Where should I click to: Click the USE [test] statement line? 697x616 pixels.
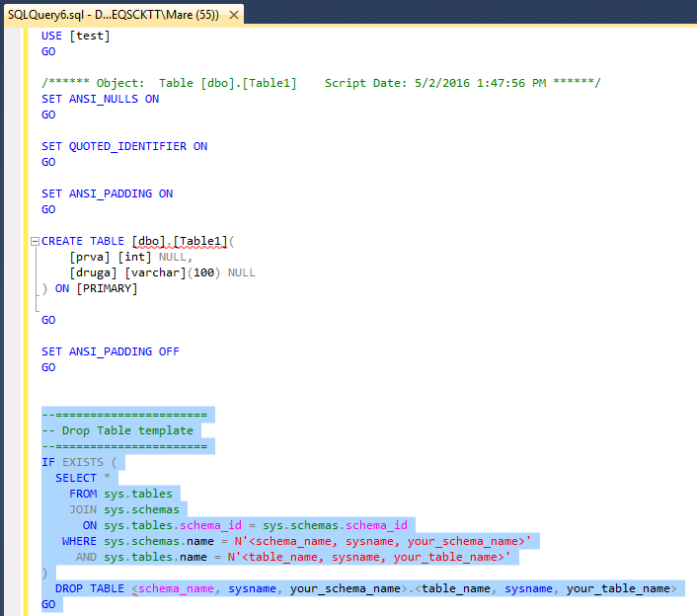coord(75,36)
